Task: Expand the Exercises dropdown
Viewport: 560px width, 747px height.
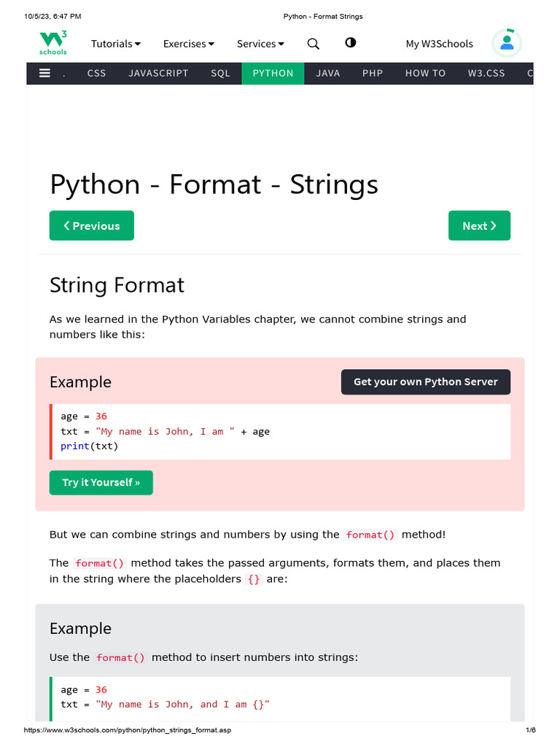Action: click(x=189, y=44)
